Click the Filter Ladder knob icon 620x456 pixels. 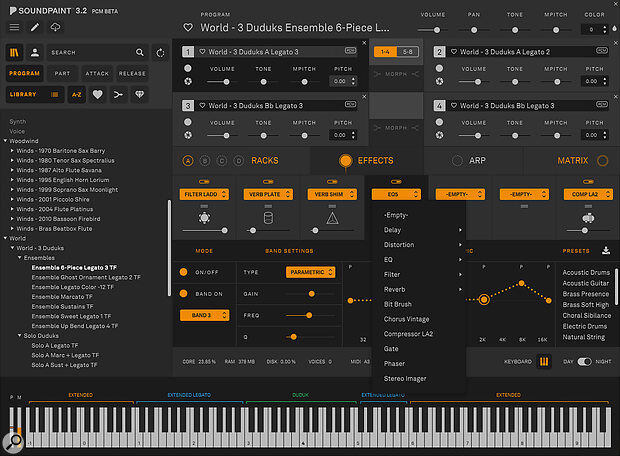(x=204, y=218)
